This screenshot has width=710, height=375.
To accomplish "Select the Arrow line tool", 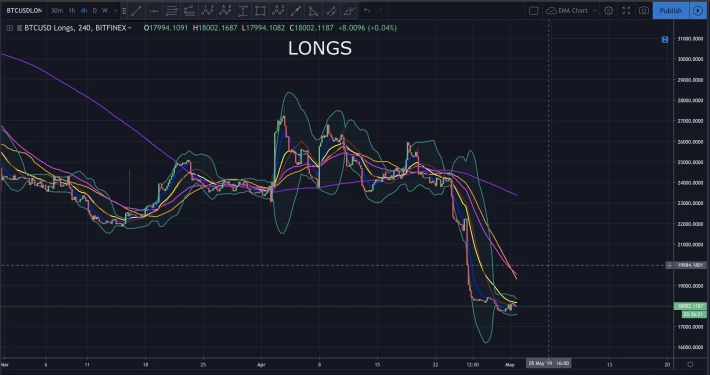I will click(x=331, y=11).
